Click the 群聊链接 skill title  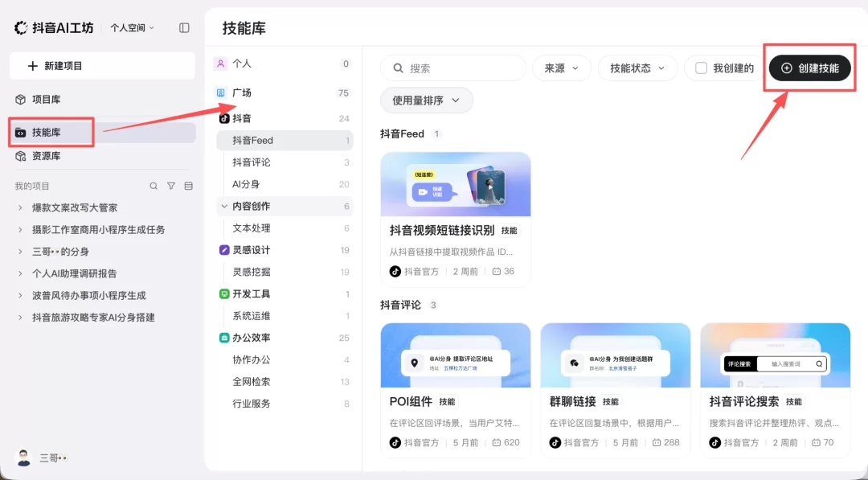572,401
